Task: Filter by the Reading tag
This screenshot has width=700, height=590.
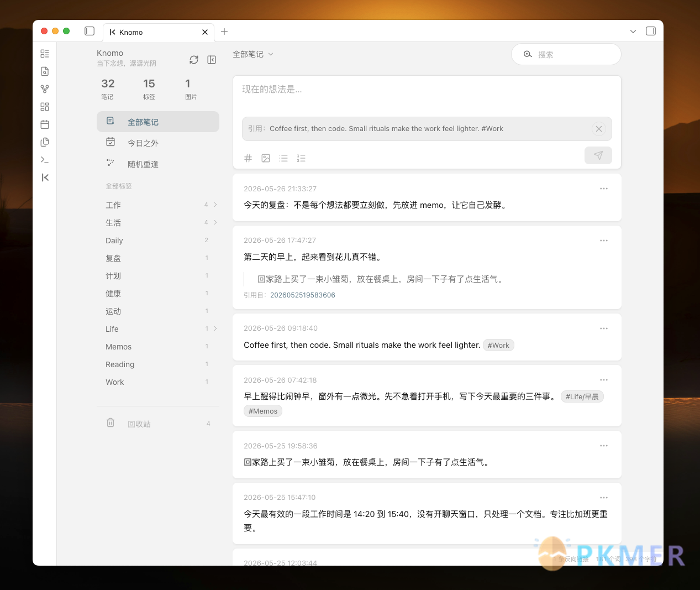Action: [120, 364]
